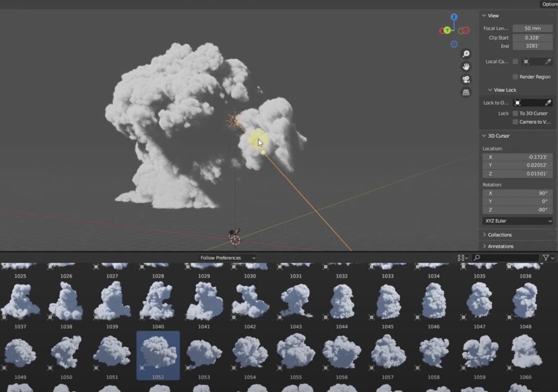Enable the Local Camera checkbox
558x392 pixels.
point(515,62)
